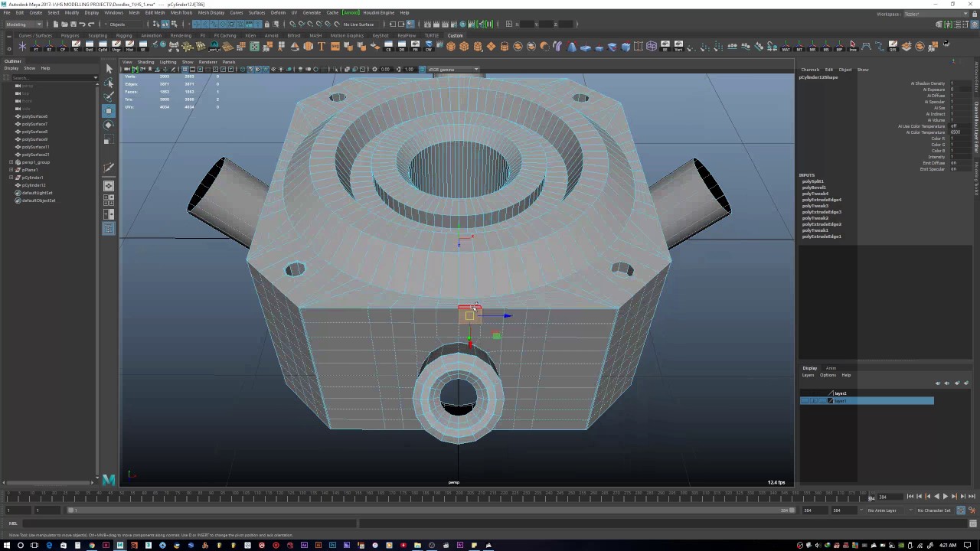Viewport: 980px width, 551px height.
Task: Click the Save scene icon in status line
Action: point(74,24)
